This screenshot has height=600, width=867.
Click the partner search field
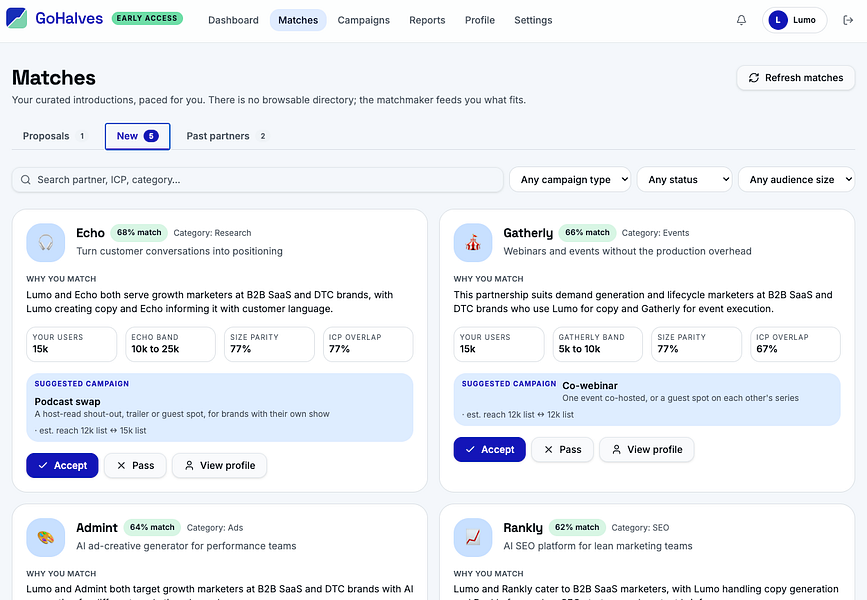pos(258,180)
